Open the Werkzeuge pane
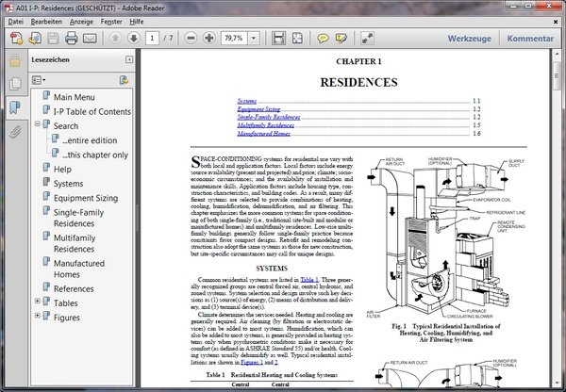The width and height of the screenshot is (566, 392). point(470,39)
